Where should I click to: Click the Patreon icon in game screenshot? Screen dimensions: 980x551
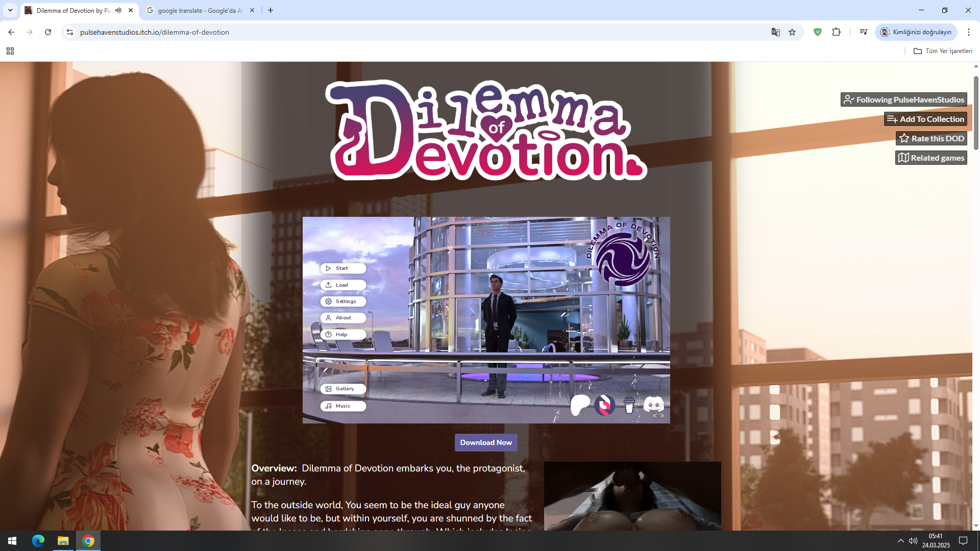[x=580, y=405]
